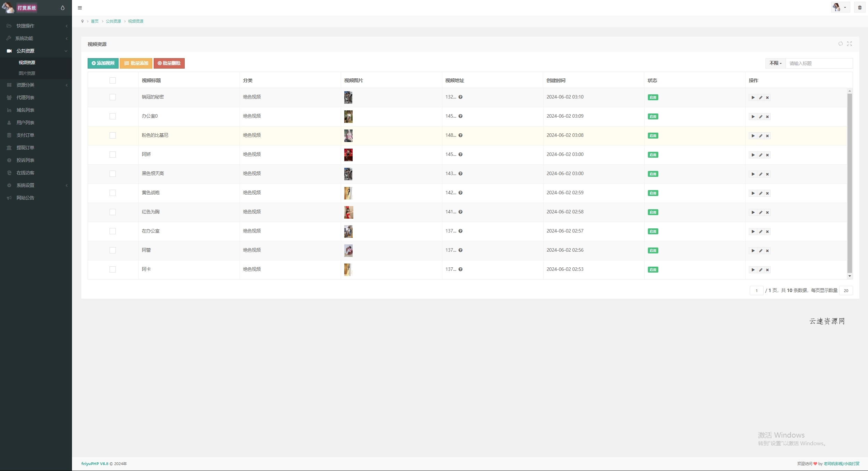The width and height of the screenshot is (868, 471).
Task: Click the water drop theme icon
Action: pos(63,8)
